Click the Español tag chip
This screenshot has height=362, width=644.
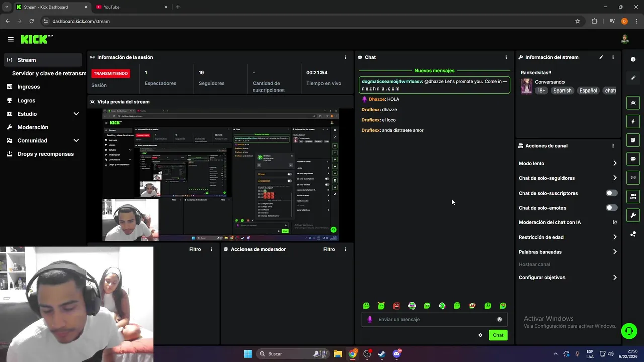(588, 90)
